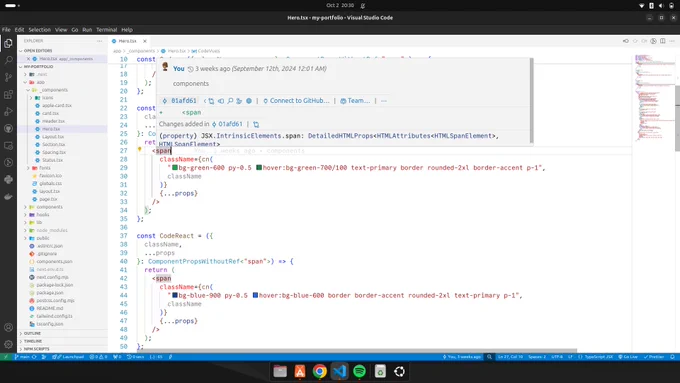Open the Accounts menu in activity bar
Screen dimensions: 680x383
pos(8,327)
